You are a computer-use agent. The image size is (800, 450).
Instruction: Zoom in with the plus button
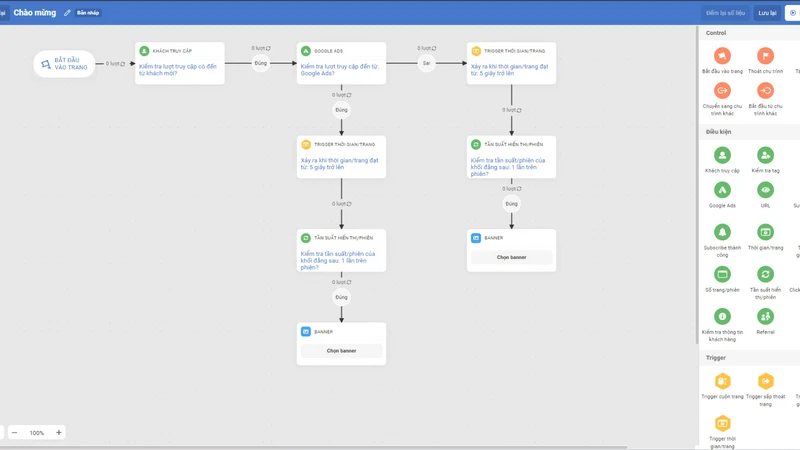(x=59, y=433)
